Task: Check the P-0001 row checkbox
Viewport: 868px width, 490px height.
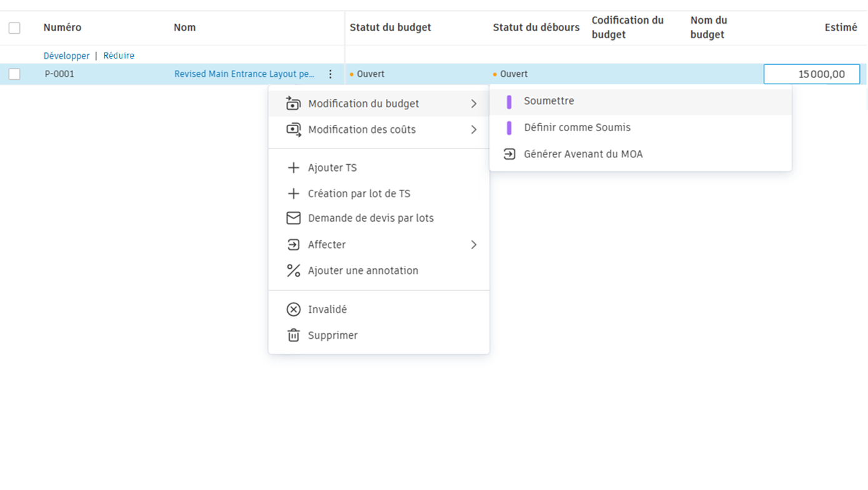Action: pyautogui.click(x=14, y=74)
